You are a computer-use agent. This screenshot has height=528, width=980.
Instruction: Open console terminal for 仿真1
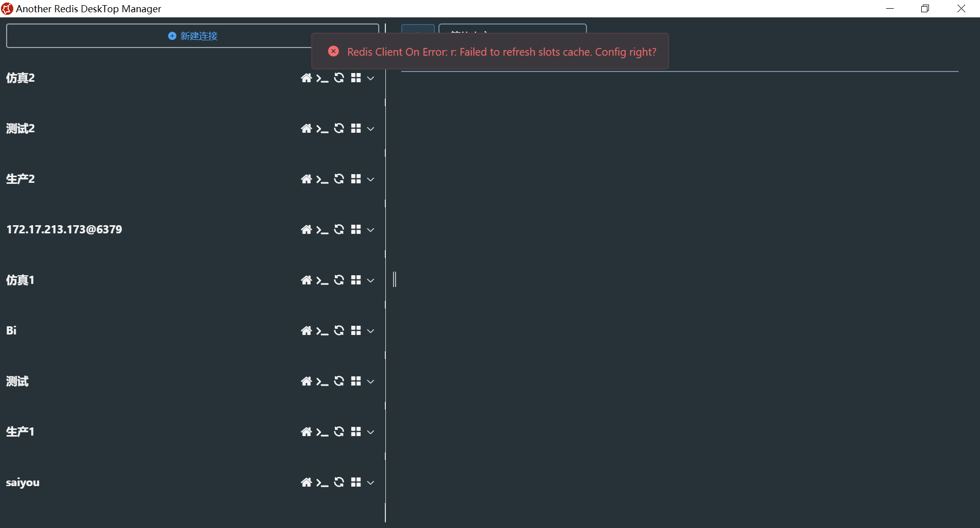[x=322, y=280]
